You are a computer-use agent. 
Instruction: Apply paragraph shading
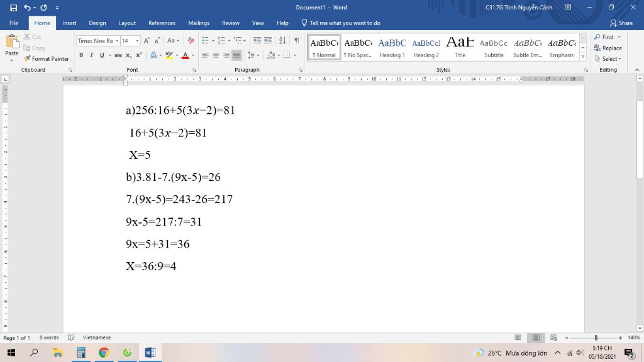coord(270,55)
